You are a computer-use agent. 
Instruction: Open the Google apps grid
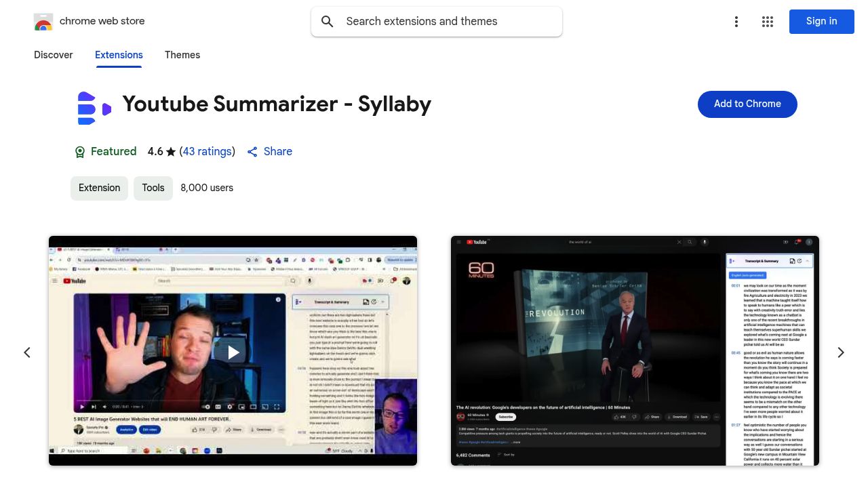click(x=768, y=22)
